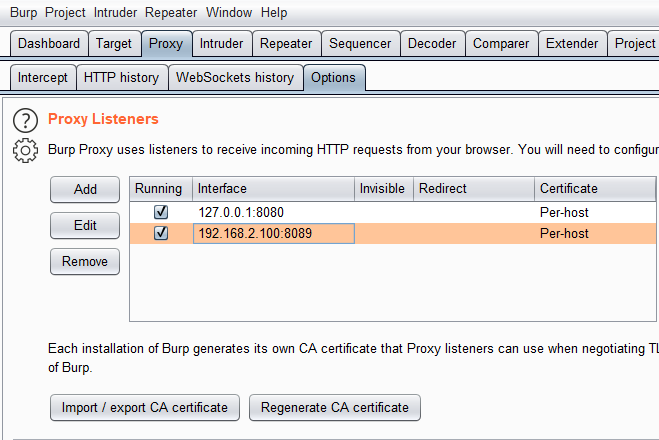Sort by the Running column header
This screenshot has height=440, width=659.
tap(161, 189)
